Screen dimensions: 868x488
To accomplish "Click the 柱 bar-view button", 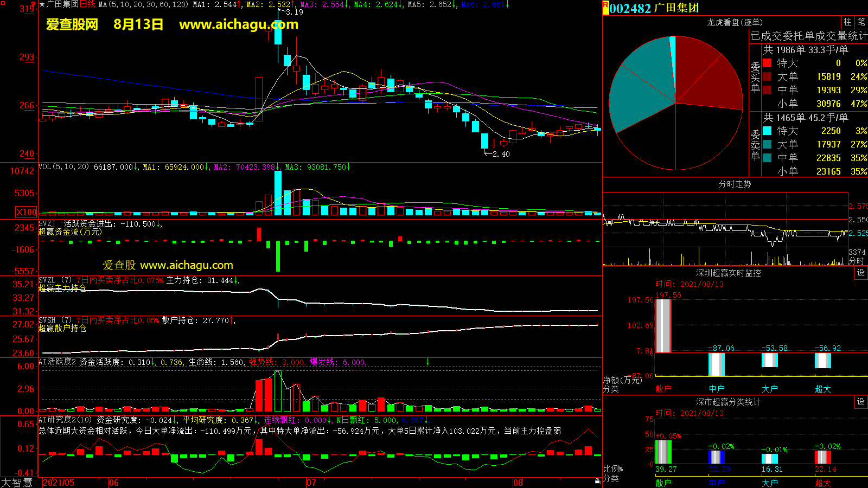I will (x=847, y=22).
